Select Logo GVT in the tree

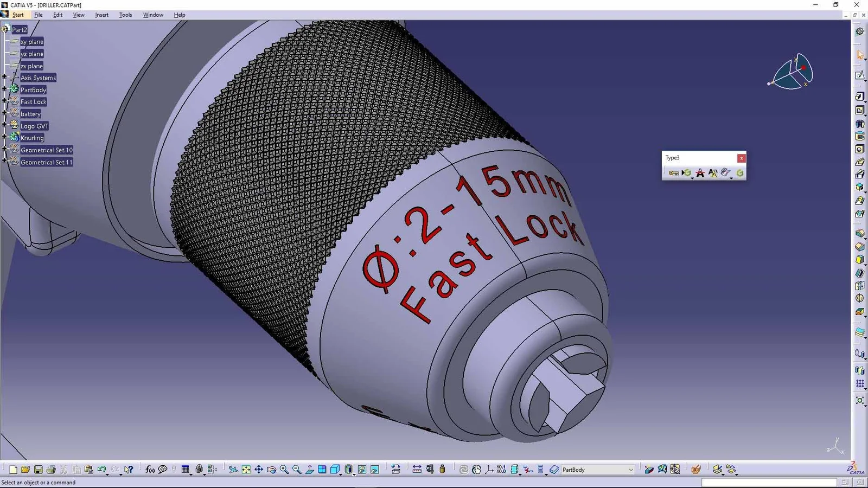coord(35,126)
